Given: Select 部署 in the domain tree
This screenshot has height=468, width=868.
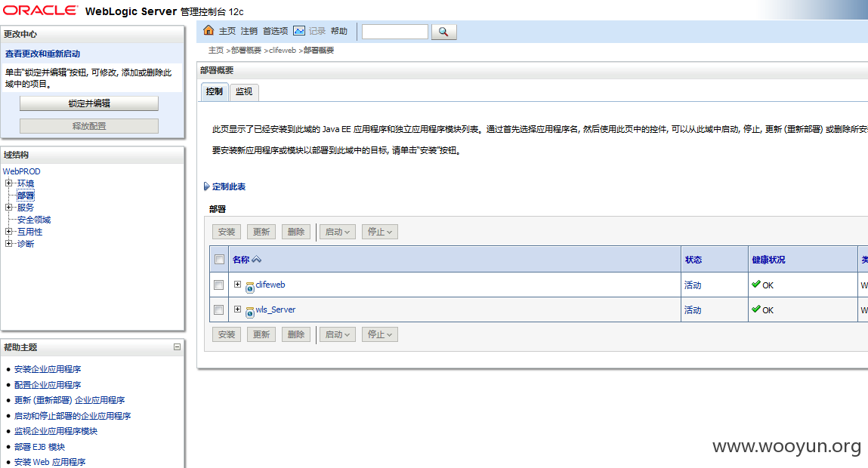Looking at the screenshot, I should click(x=26, y=196).
